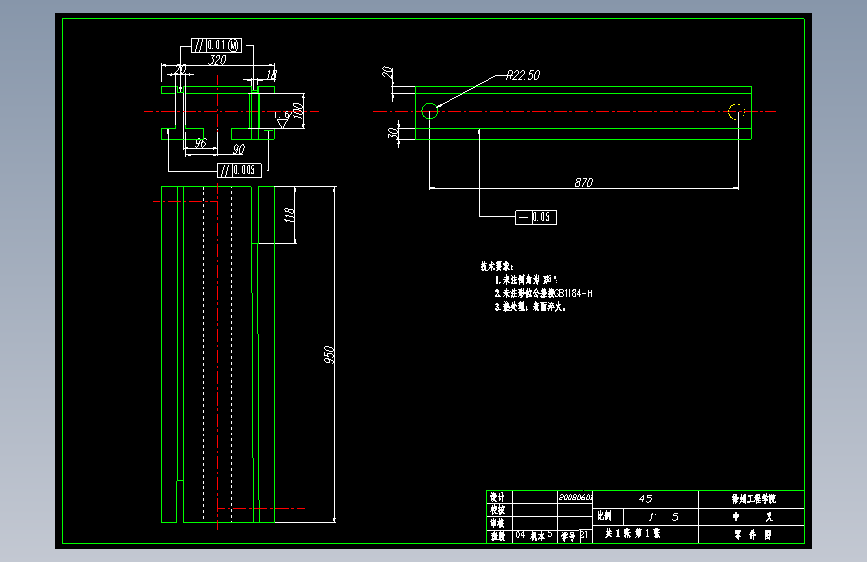Select the 90 dimension text

(238, 149)
